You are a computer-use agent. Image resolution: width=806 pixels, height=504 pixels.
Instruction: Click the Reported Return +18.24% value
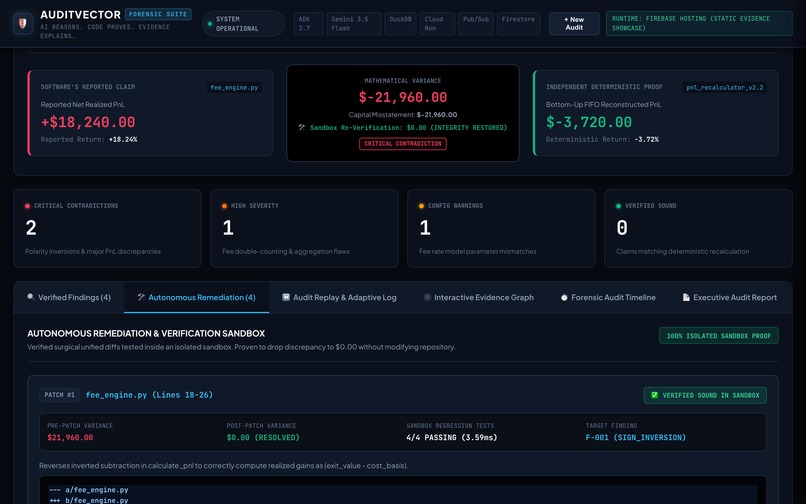point(123,139)
